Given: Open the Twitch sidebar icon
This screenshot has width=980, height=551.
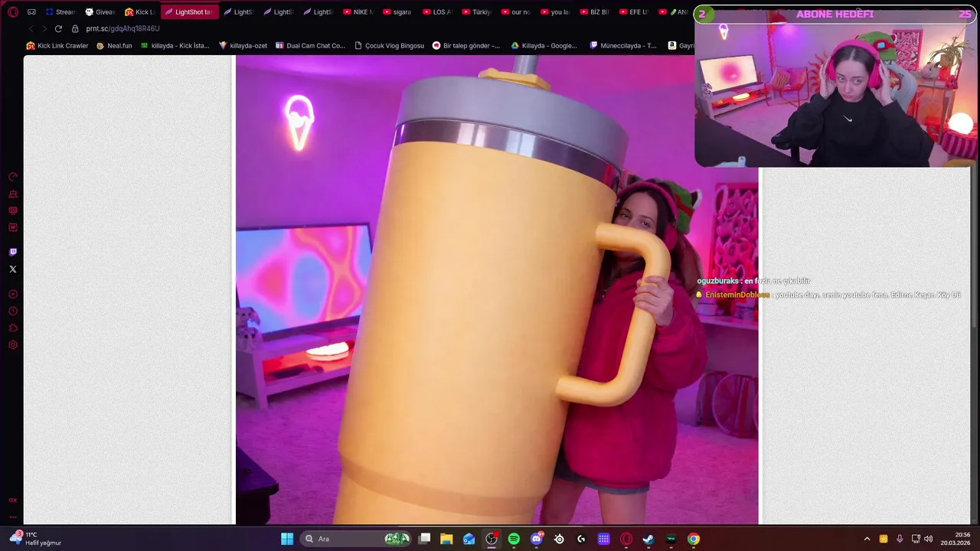Looking at the screenshot, I should tap(13, 252).
